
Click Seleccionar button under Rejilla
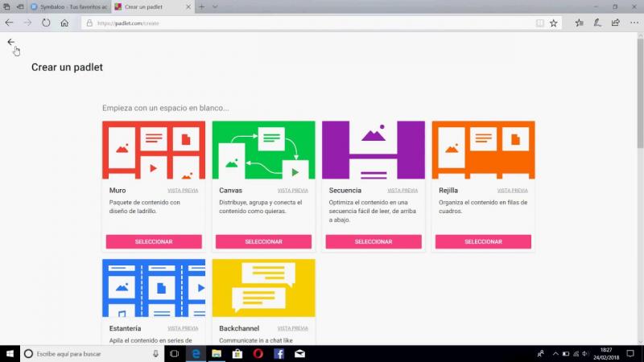484,242
